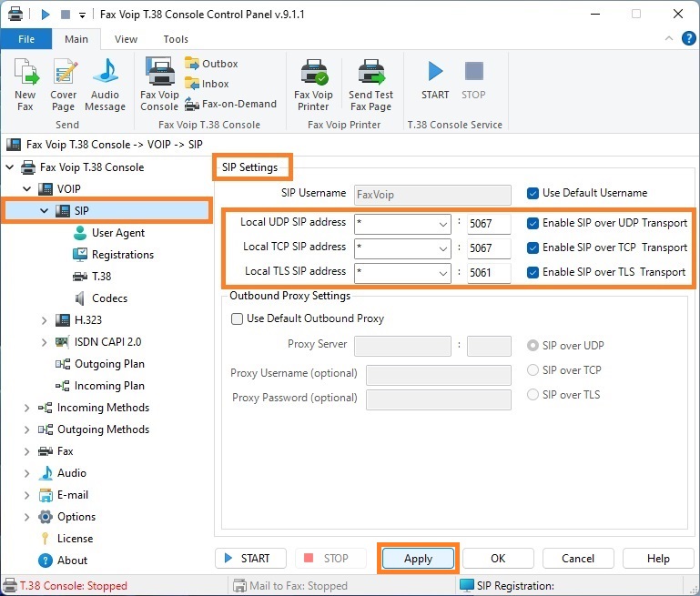This screenshot has height=596, width=700.
Task: Expand the E-mail node
Action: click(26, 495)
